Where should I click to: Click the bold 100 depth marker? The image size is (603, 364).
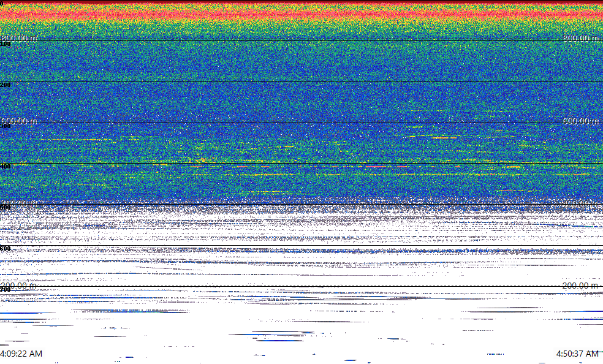pyautogui.click(x=6, y=44)
